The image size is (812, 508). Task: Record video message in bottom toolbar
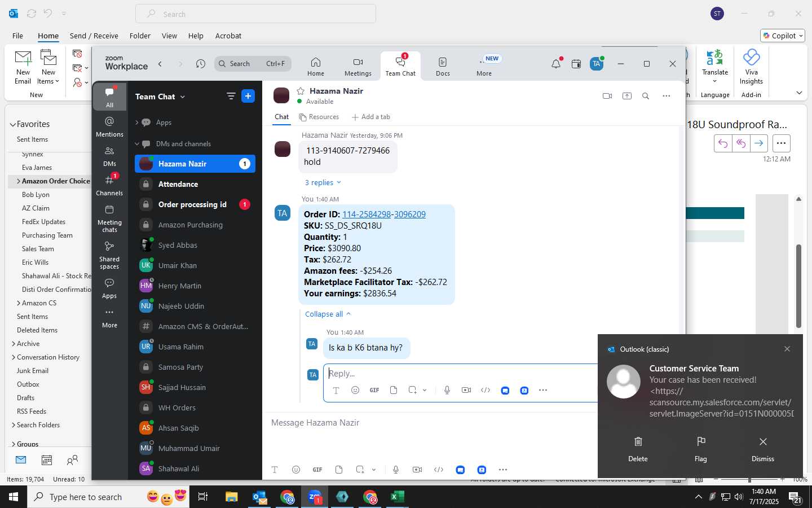417,470
